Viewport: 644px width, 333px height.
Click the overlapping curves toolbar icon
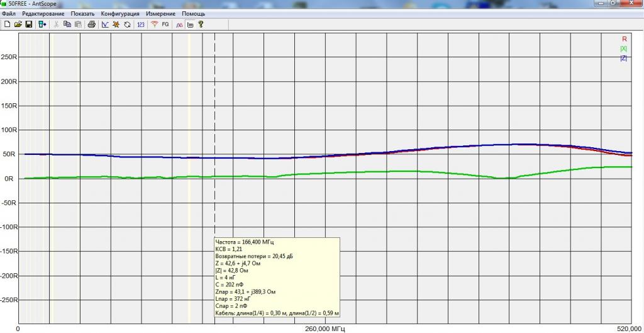pyautogui.click(x=179, y=25)
